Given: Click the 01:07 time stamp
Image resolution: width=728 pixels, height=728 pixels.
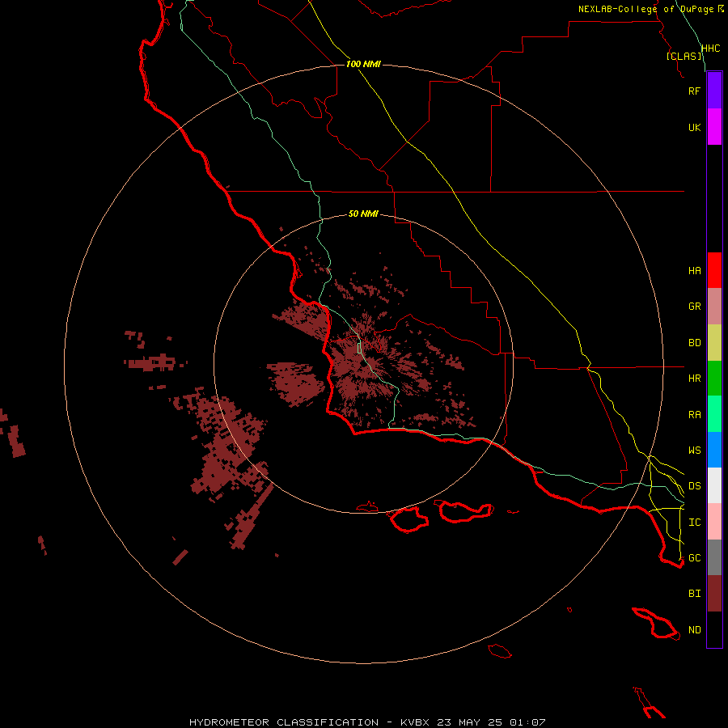Looking at the screenshot, I should (x=527, y=722).
